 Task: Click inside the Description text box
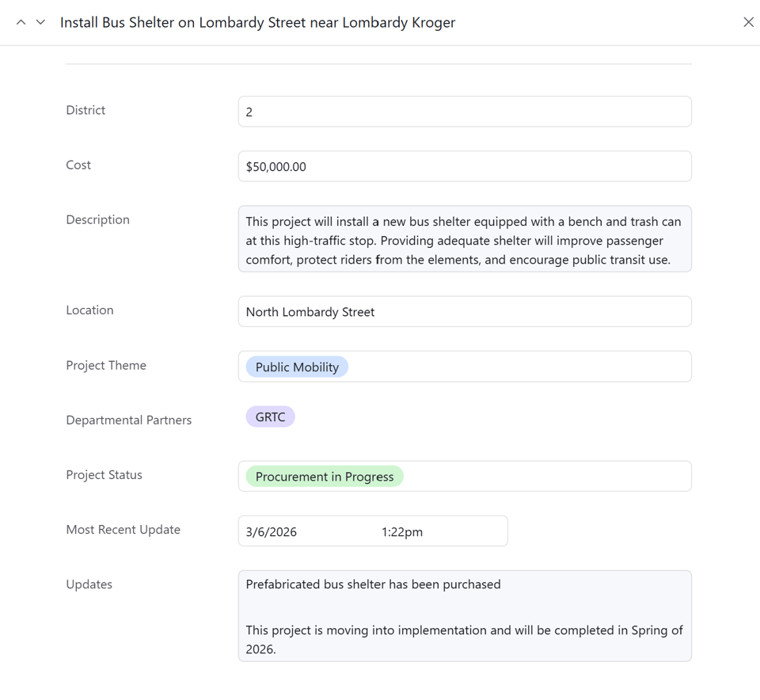coord(465,238)
